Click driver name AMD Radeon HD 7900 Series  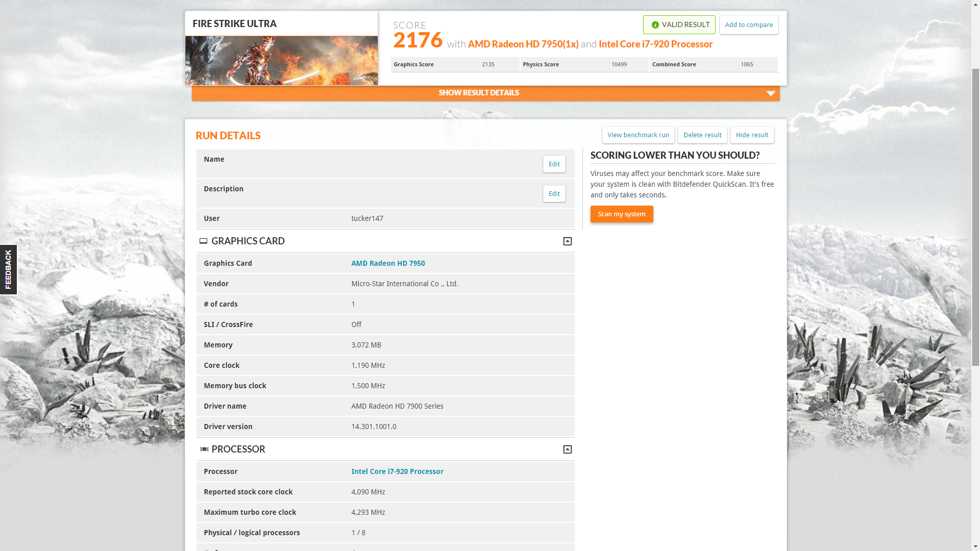397,406
